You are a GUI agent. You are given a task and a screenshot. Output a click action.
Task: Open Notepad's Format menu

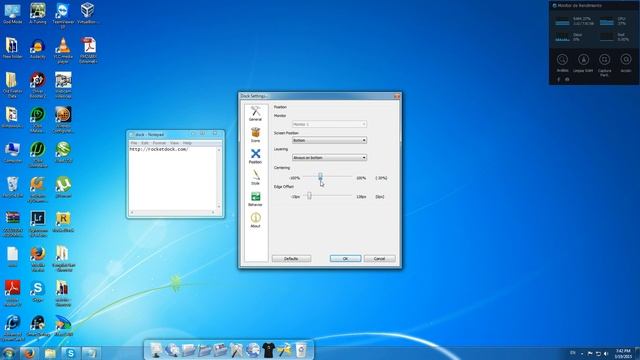coord(159,143)
